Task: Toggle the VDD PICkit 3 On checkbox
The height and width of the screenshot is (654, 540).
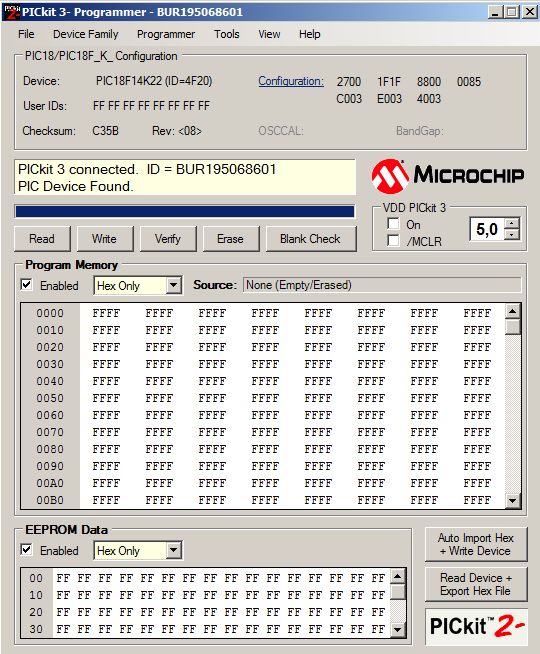Action: tap(393, 224)
